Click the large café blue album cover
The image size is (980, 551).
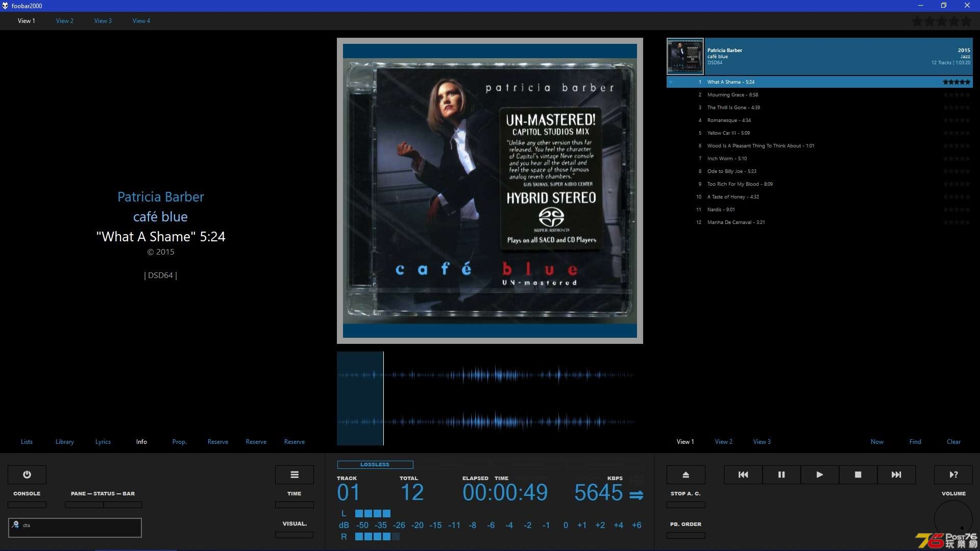490,191
